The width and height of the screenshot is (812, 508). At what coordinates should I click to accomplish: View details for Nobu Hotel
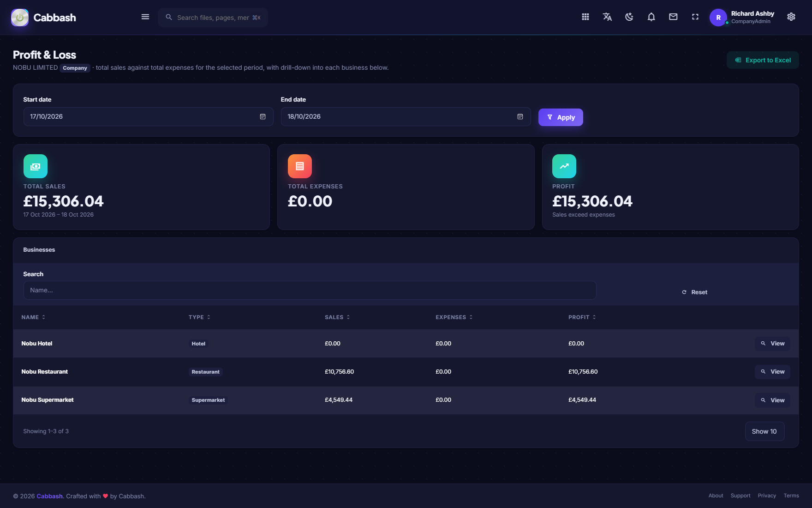772,344
